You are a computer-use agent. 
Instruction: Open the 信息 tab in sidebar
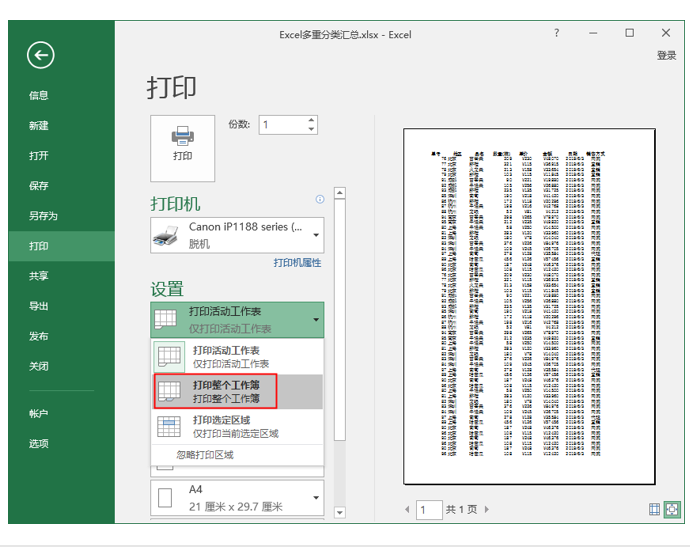click(x=39, y=95)
